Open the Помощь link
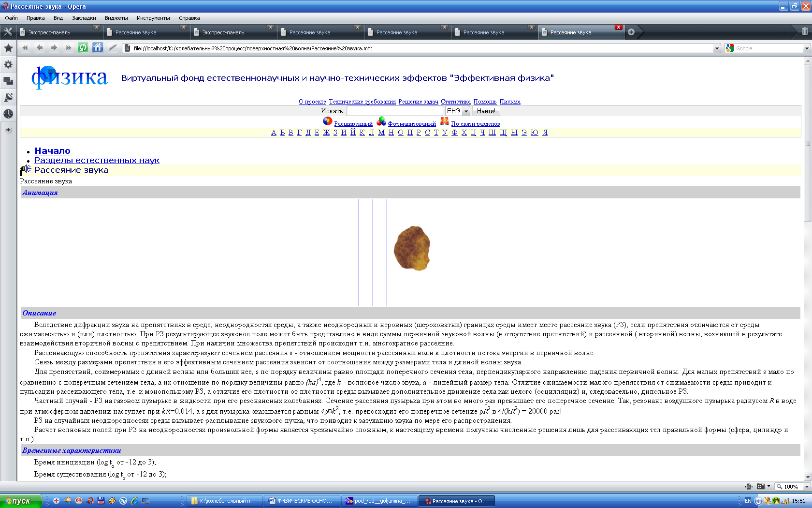Screen dimensions: 812x508 [x=485, y=102]
